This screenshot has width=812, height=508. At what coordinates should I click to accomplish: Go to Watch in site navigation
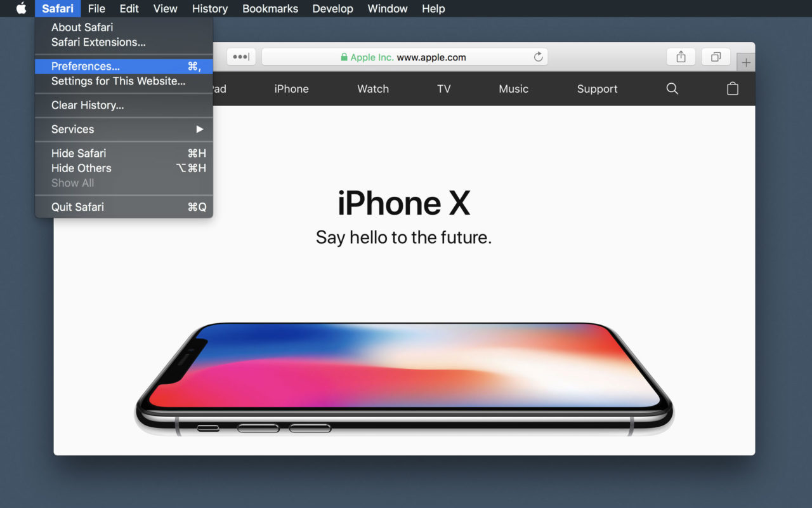[373, 89]
